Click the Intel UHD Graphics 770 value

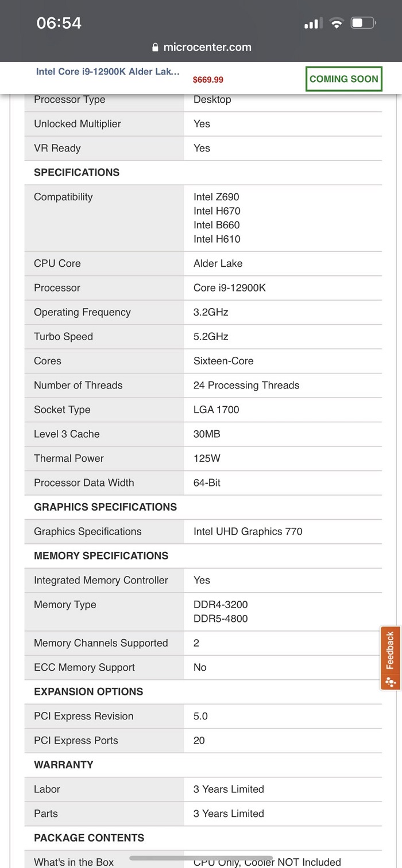tap(248, 532)
